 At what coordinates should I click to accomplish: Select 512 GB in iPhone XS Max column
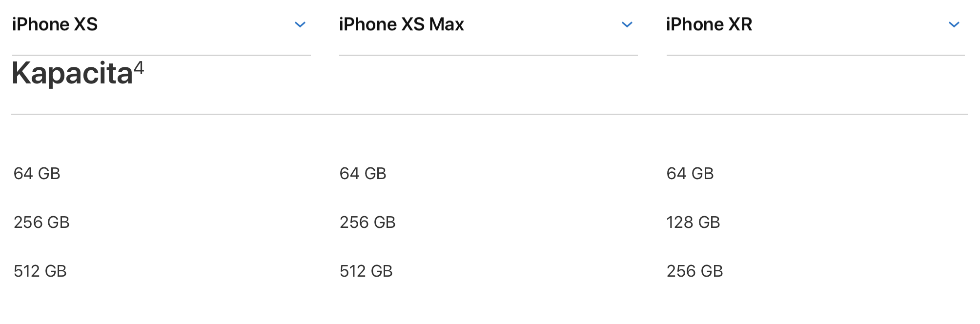pos(366,271)
